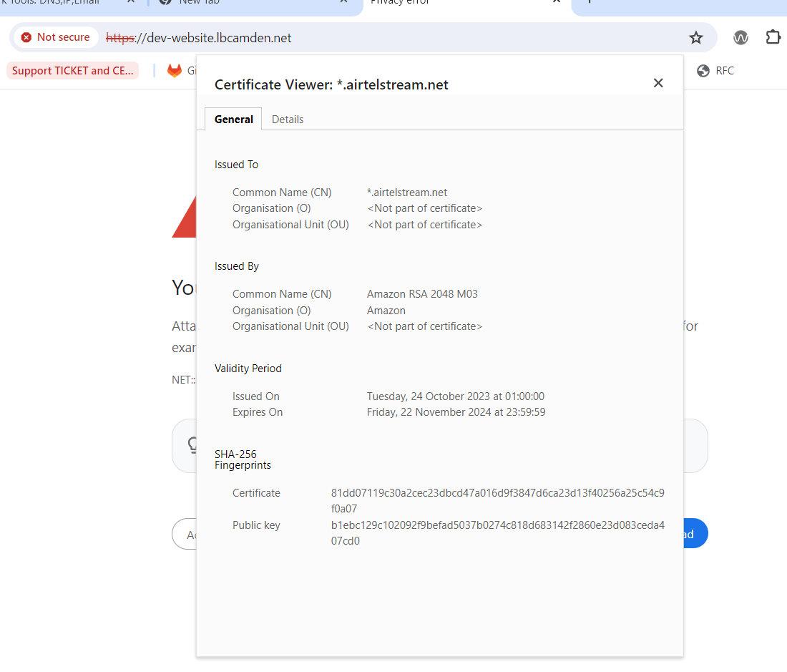The width and height of the screenshot is (787, 672).
Task: Open Support TICKET and CE... bookmark
Action: 73,71
